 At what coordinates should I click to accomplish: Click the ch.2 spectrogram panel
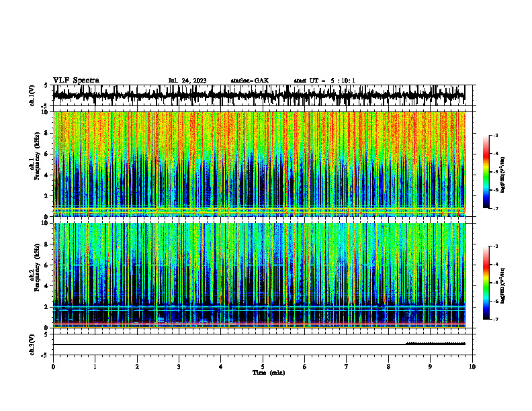pos(259,275)
